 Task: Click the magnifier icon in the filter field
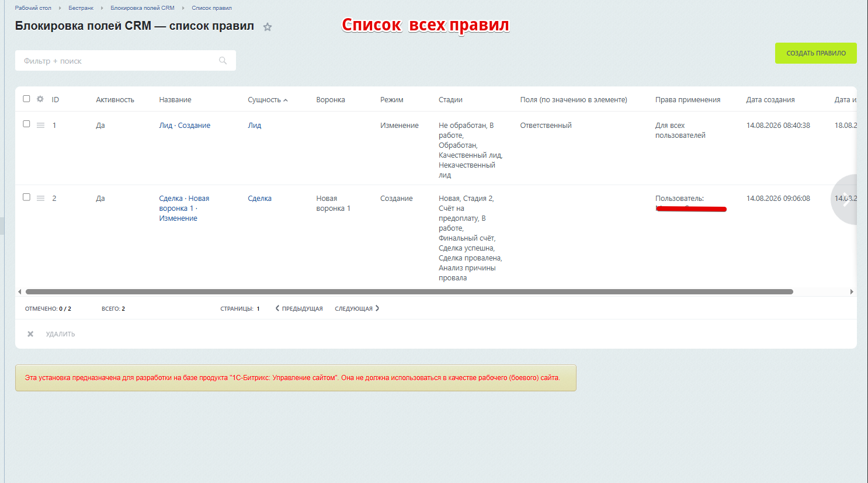tap(223, 61)
